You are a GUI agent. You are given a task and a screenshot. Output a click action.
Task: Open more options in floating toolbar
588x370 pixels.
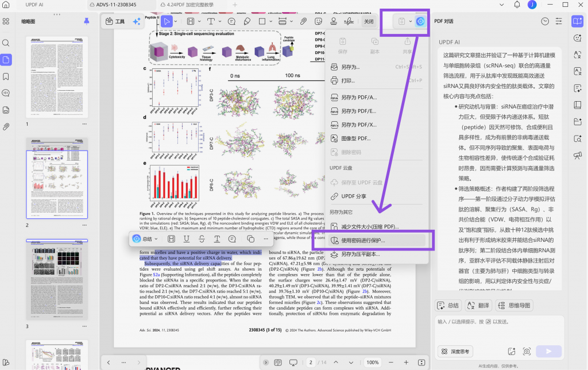[x=266, y=239]
